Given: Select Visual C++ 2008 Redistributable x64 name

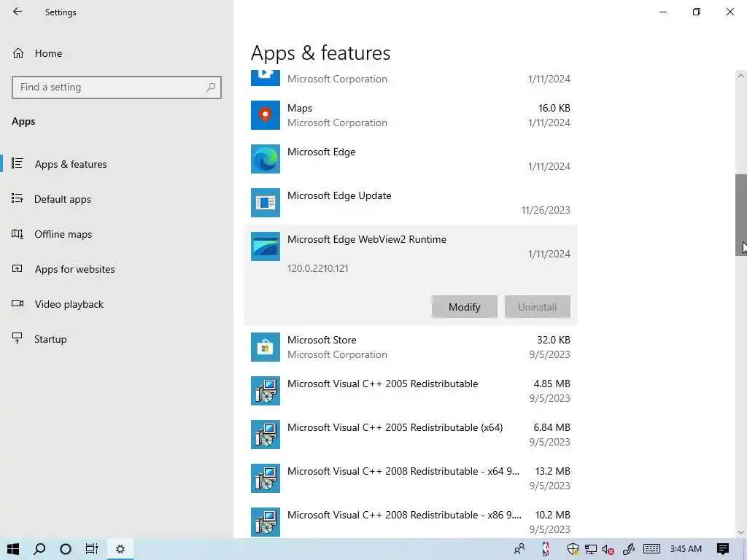Looking at the screenshot, I should [403, 472].
